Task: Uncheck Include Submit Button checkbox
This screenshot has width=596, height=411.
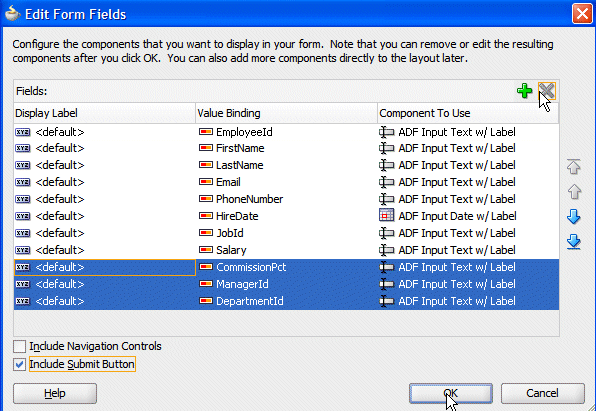Action: (19, 364)
